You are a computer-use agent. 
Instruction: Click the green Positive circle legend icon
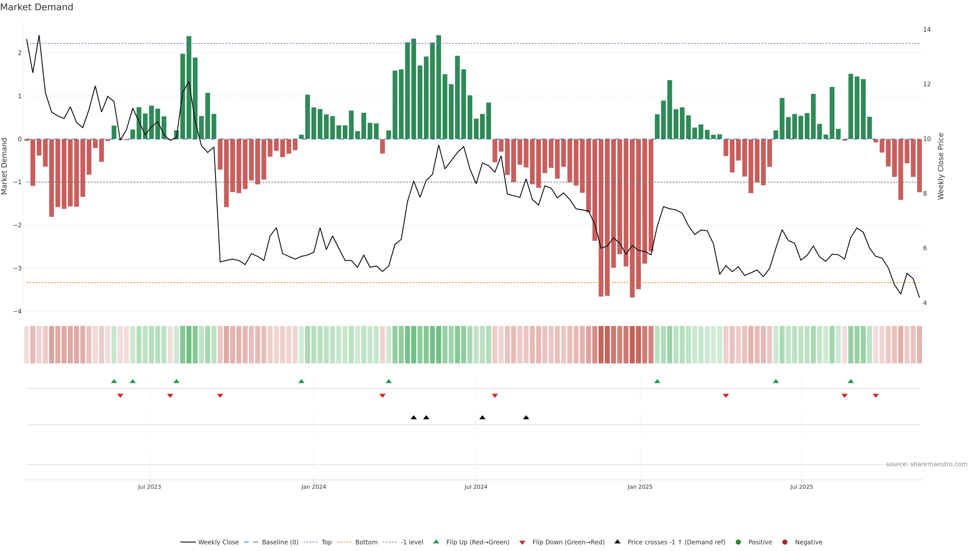pyautogui.click(x=738, y=542)
